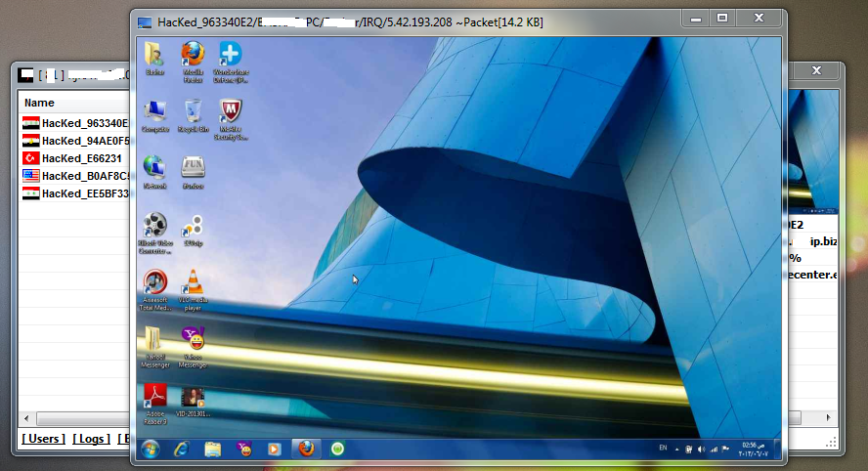Select the HacKed_E66231 victim row

pyautogui.click(x=75, y=158)
